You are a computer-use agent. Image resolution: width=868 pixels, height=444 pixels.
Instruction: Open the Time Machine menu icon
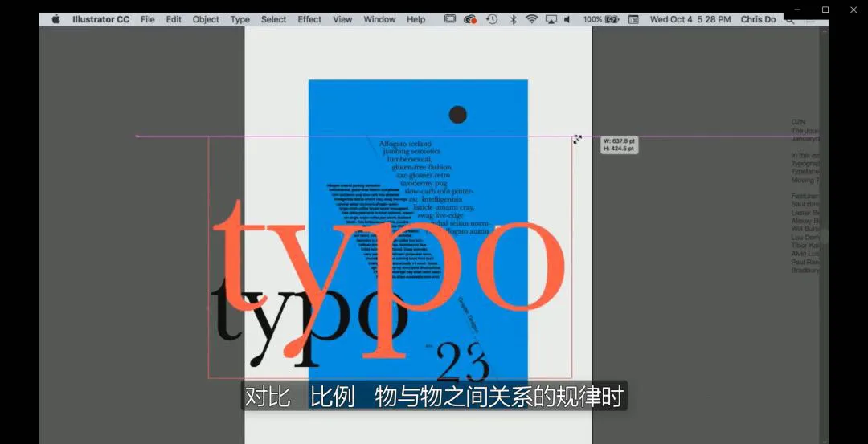491,19
